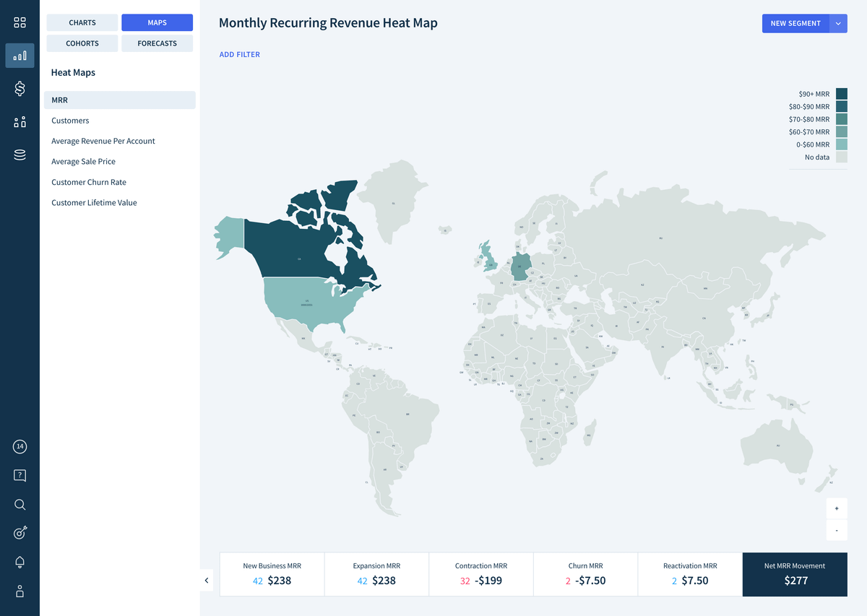The width and height of the screenshot is (867, 616).
Task: Open the notifications counter badge showing 14
Action: [x=20, y=447]
